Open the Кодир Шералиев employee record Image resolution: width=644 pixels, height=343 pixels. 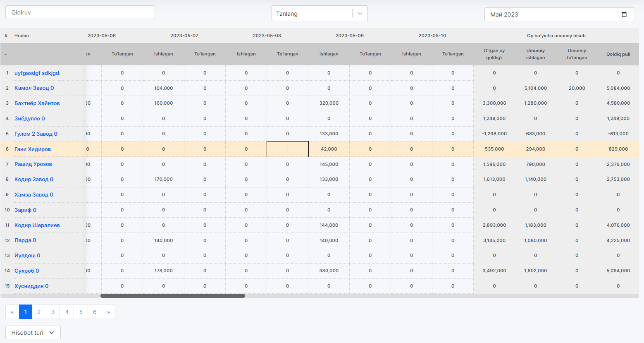coord(37,225)
